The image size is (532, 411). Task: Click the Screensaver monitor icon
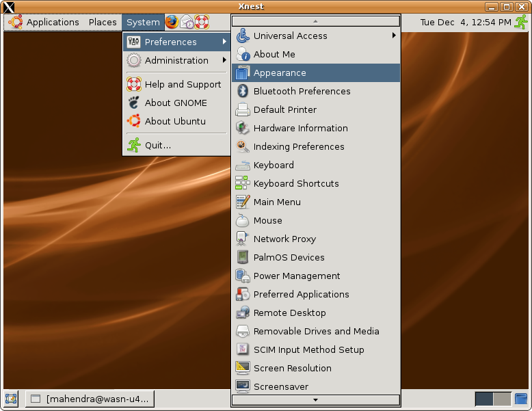(243, 386)
